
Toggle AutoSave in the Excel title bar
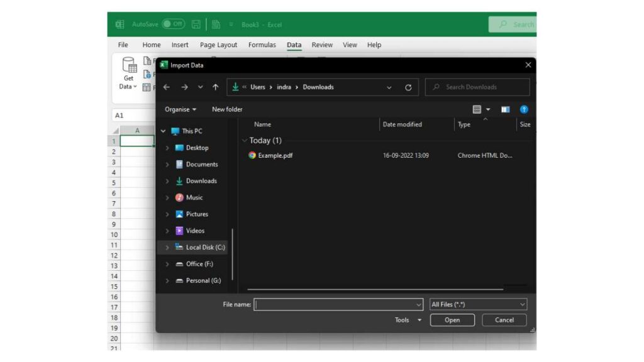tap(169, 23)
